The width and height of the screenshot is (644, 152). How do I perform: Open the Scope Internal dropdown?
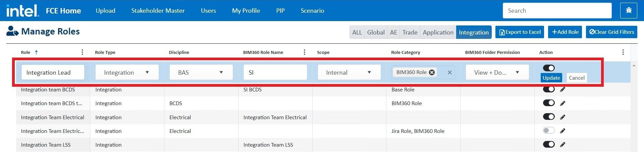[369, 72]
